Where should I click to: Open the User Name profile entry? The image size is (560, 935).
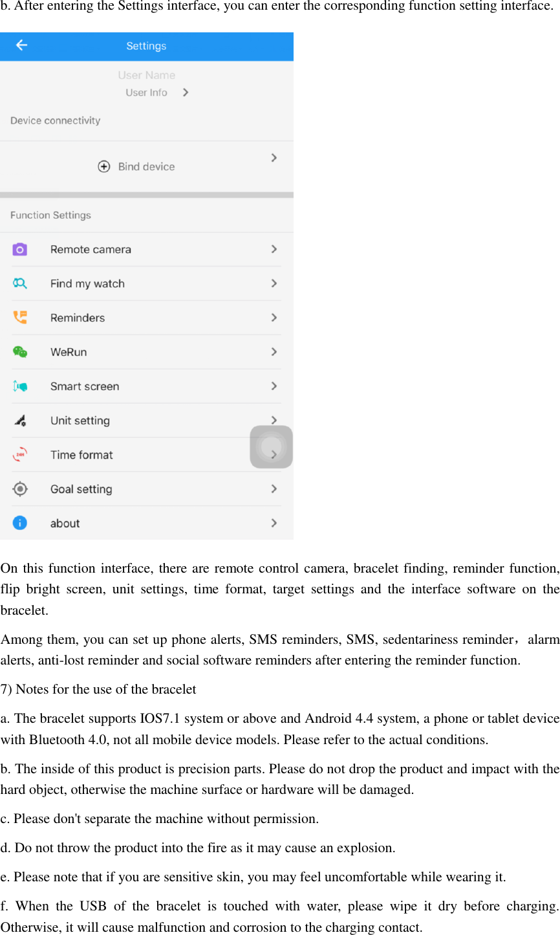coord(146,75)
